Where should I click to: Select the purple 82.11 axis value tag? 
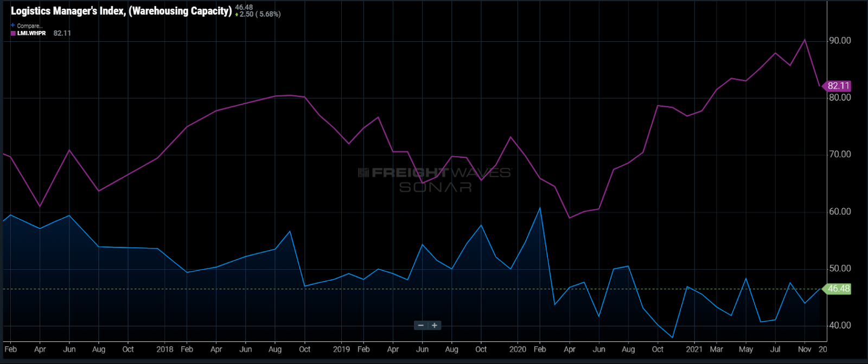(x=838, y=86)
